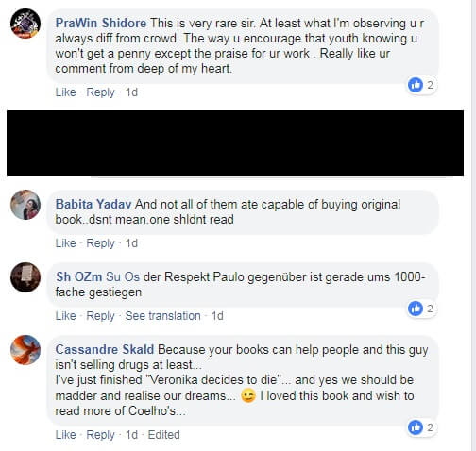This screenshot has height=451, width=476.
Task: Open the Babita Yadav name link
Action: [93, 204]
